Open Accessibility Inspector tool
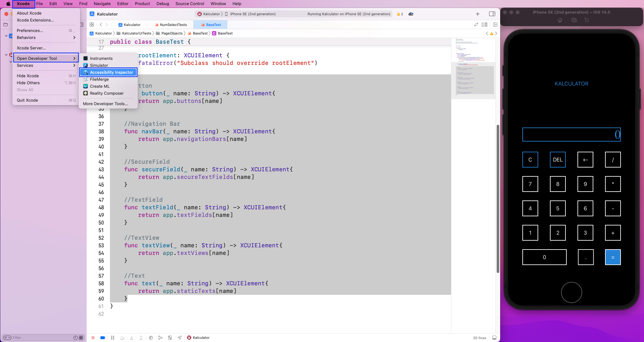Screen dimensions: 644x342 coord(111,72)
